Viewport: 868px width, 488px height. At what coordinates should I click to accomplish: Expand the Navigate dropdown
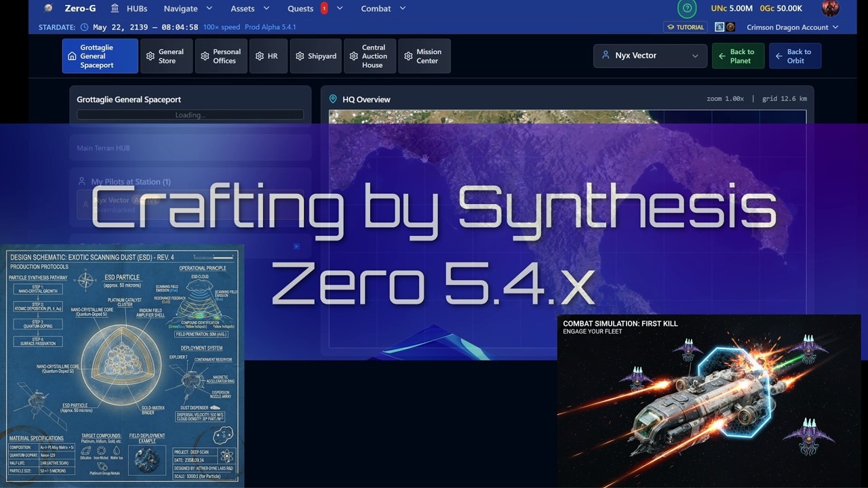188,8
